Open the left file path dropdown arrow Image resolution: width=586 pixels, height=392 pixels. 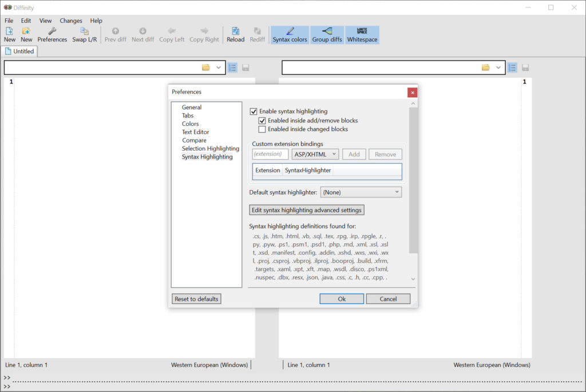(218, 68)
